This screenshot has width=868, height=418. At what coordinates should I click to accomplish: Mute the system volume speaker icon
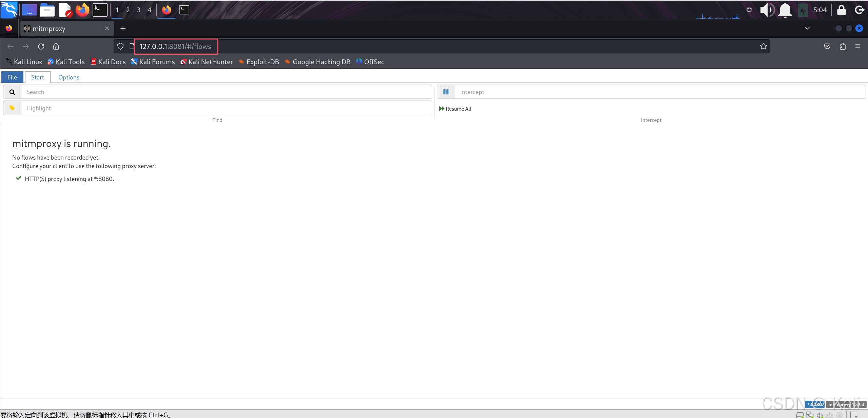pyautogui.click(x=766, y=10)
